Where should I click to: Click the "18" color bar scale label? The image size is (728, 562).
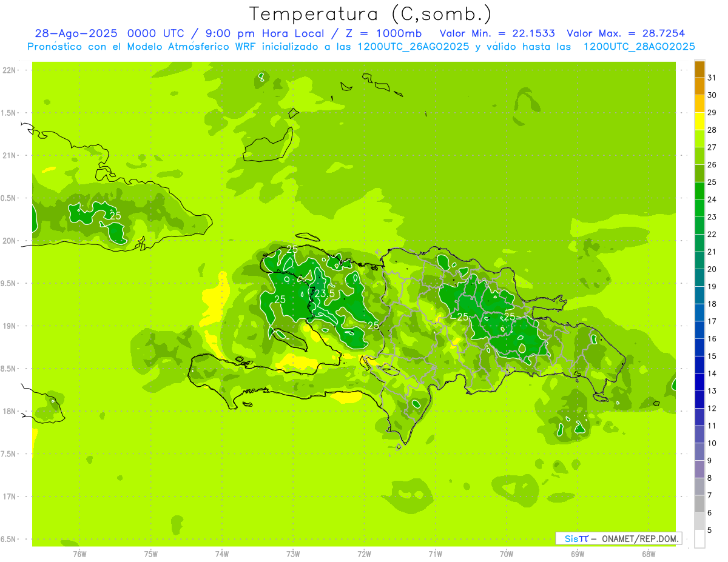(712, 304)
